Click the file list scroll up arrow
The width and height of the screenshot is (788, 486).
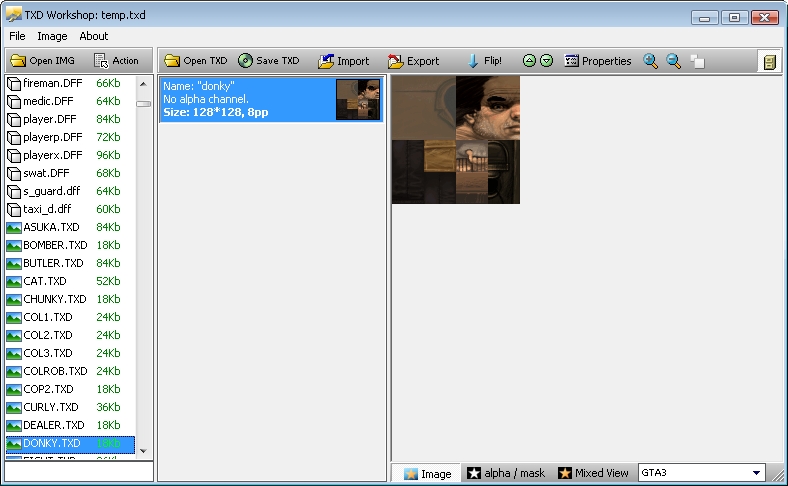tap(144, 84)
